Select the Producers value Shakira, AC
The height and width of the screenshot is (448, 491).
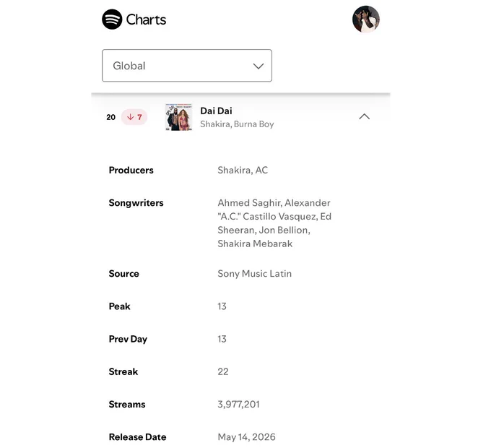[243, 170]
